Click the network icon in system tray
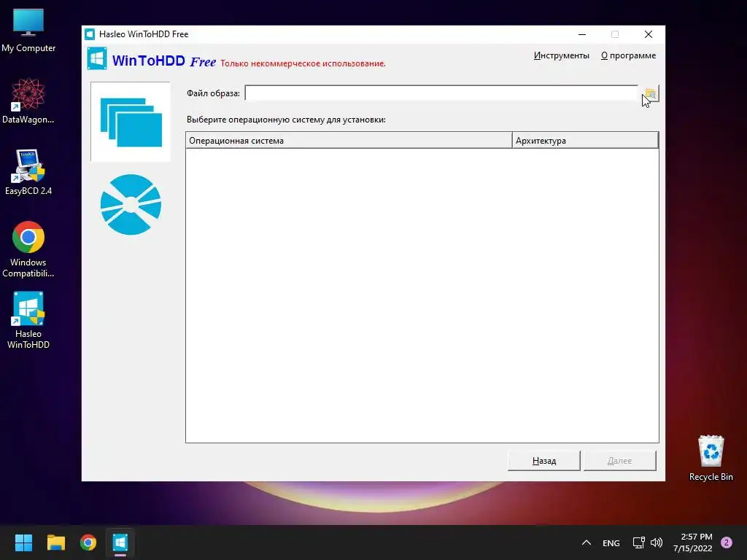The image size is (747, 560). [638, 542]
